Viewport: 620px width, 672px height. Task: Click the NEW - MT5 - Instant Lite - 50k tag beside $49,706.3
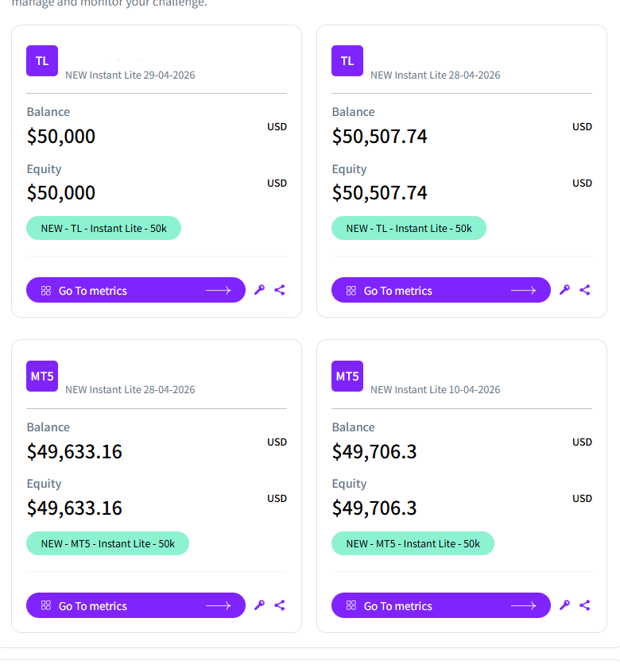[x=413, y=544]
